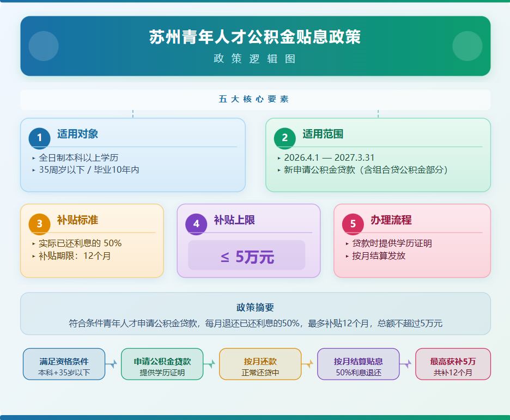Click the orange arrow after 按月还款
Viewport: 510px width, 420px height.
[308, 364]
